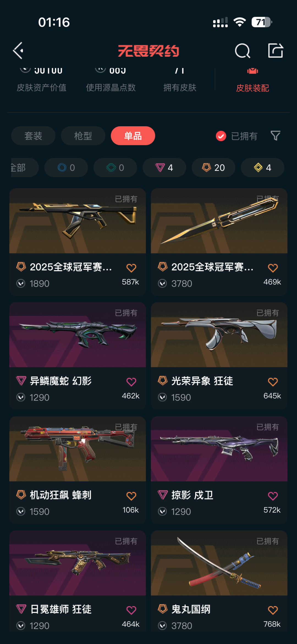Like the 掠影 戍卫 heart icon
The width and height of the screenshot is (297, 644).
pyautogui.click(x=273, y=496)
